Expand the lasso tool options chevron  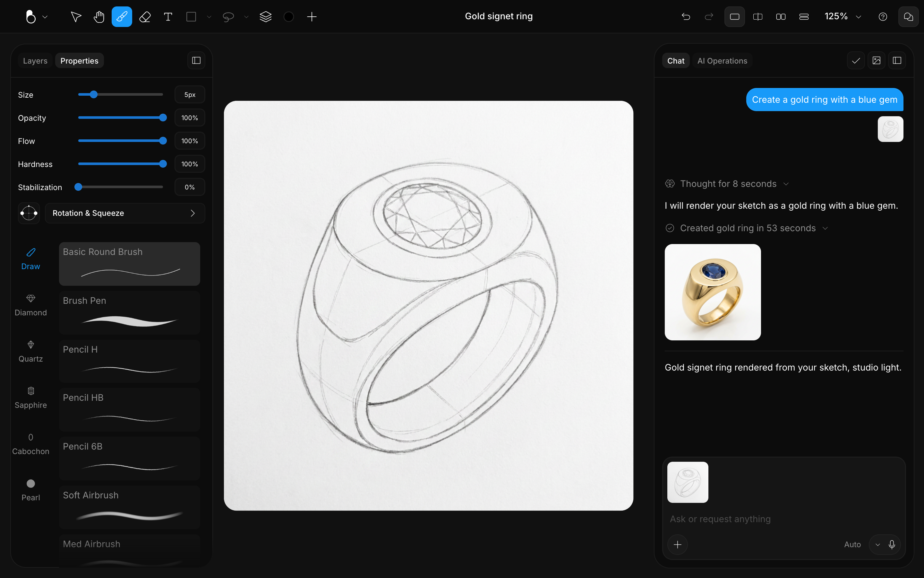click(246, 17)
